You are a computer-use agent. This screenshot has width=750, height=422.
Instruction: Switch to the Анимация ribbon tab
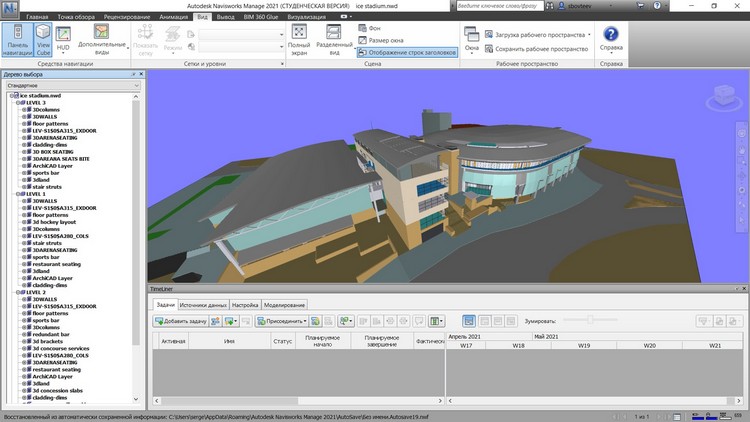point(174,17)
